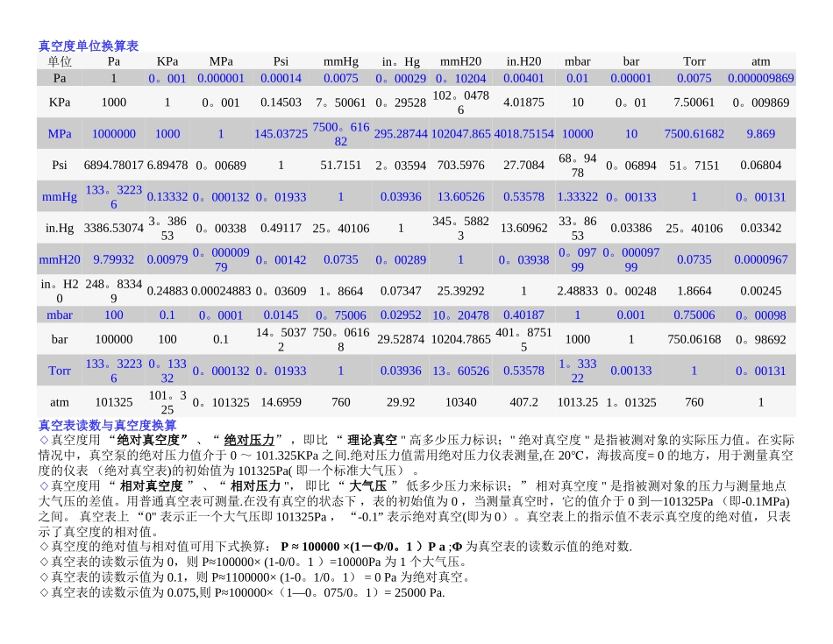Select the value 0.03386
The width and height of the screenshot is (833, 644).
click(x=630, y=228)
